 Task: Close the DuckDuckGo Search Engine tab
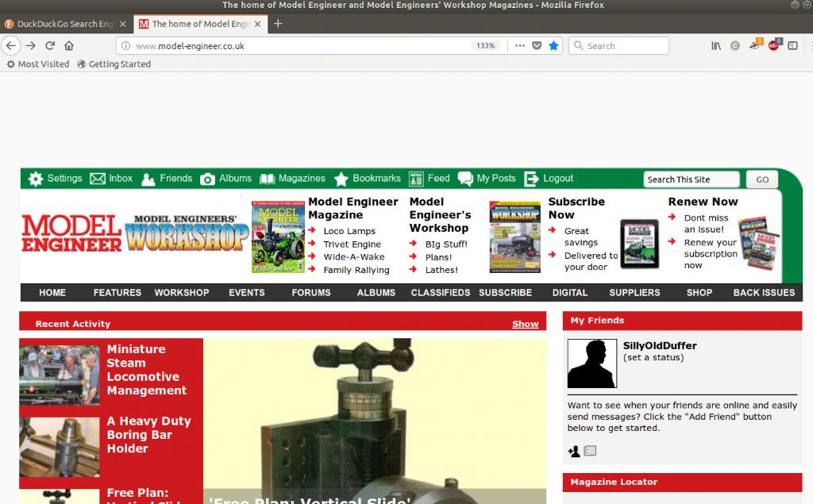tap(123, 24)
